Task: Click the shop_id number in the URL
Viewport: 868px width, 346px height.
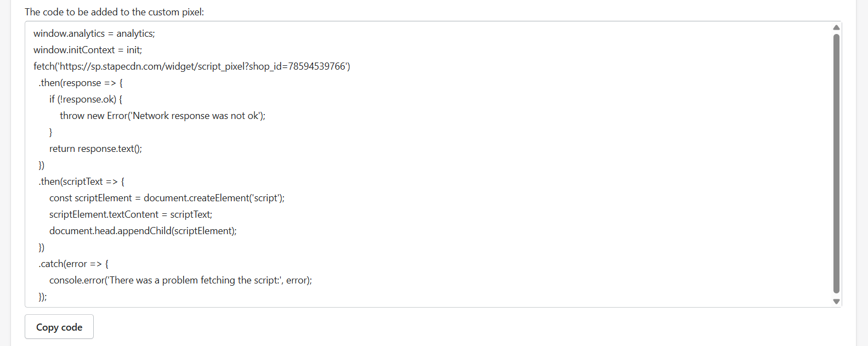Action: coord(317,66)
